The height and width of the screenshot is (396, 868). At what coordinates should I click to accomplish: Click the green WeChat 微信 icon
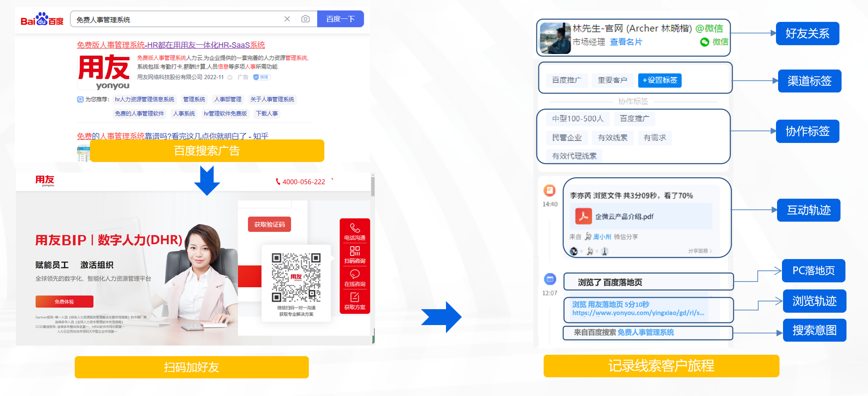[x=704, y=42]
